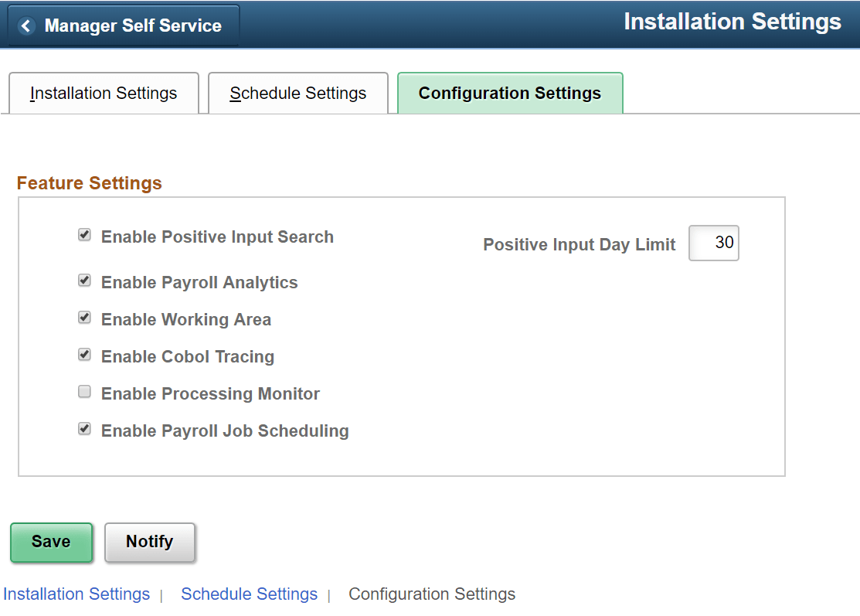860x616 pixels.
Task: Click the Installation Settings page title
Action: [x=733, y=22]
